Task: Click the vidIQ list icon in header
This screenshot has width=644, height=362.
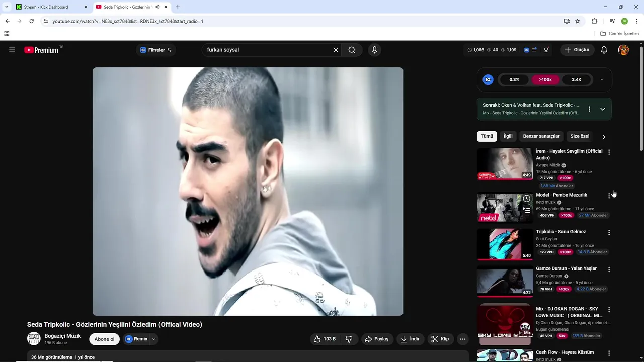Action: [x=534, y=50]
